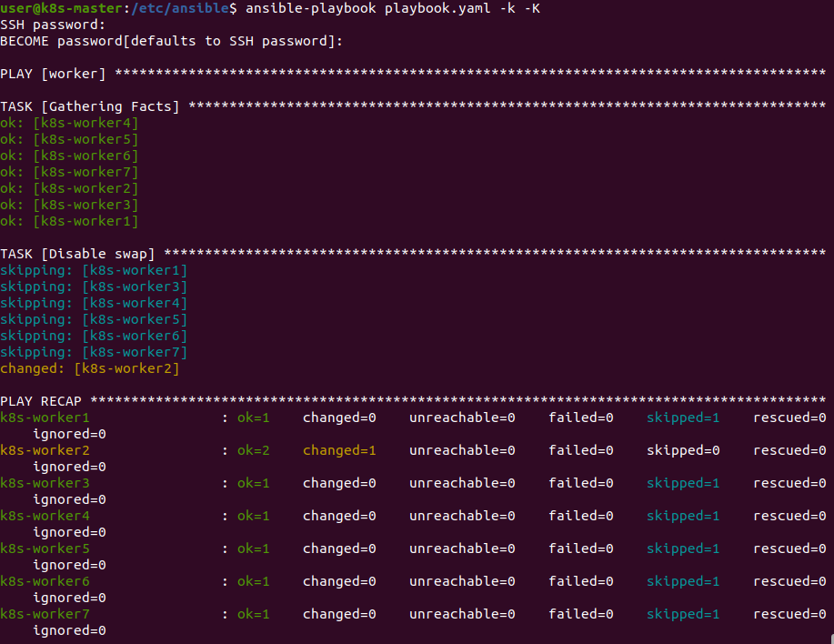Click 'skipped=0' in k8s-worker2 recap row
The width and height of the screenshot is (834, 644).
[683, 450]
